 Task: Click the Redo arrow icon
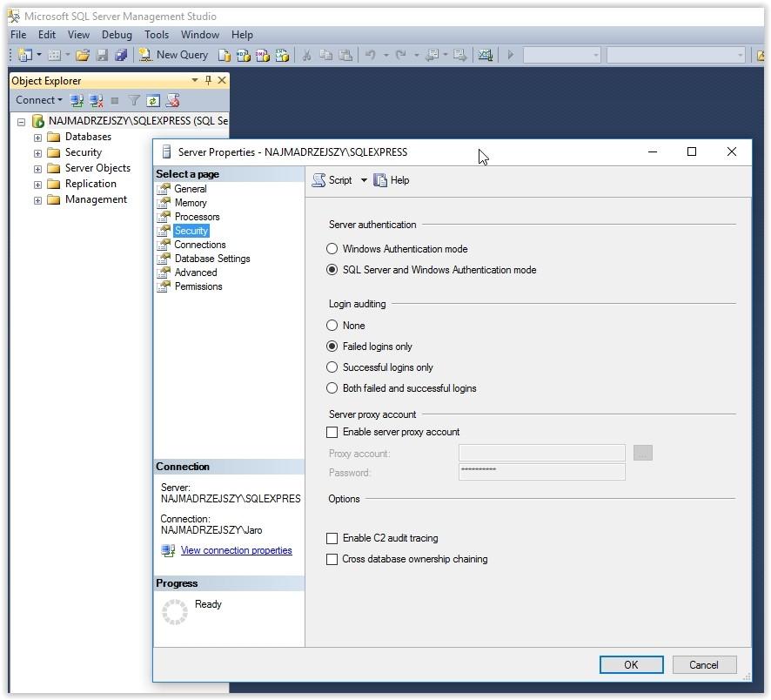click(401, 55)
